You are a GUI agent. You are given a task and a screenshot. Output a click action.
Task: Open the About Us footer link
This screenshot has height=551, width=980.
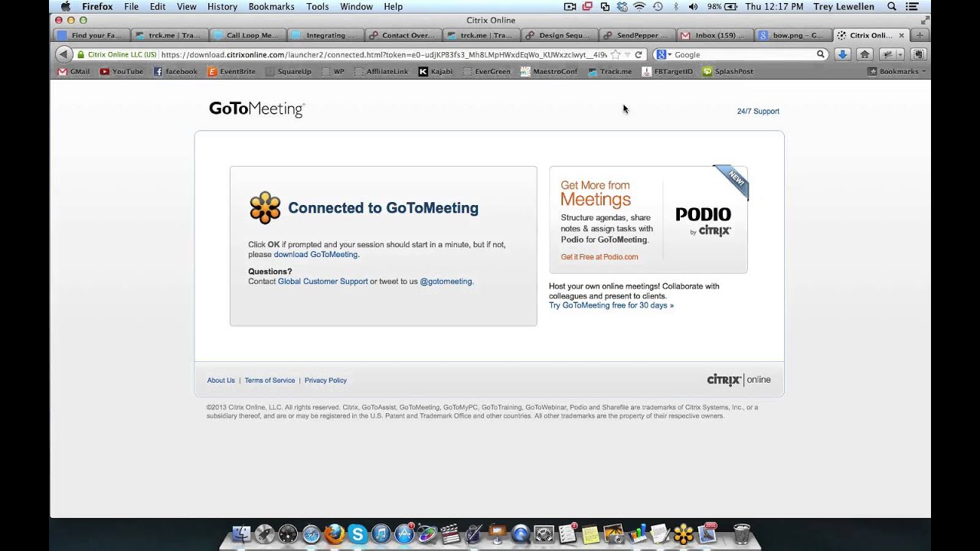pos(220,380)
